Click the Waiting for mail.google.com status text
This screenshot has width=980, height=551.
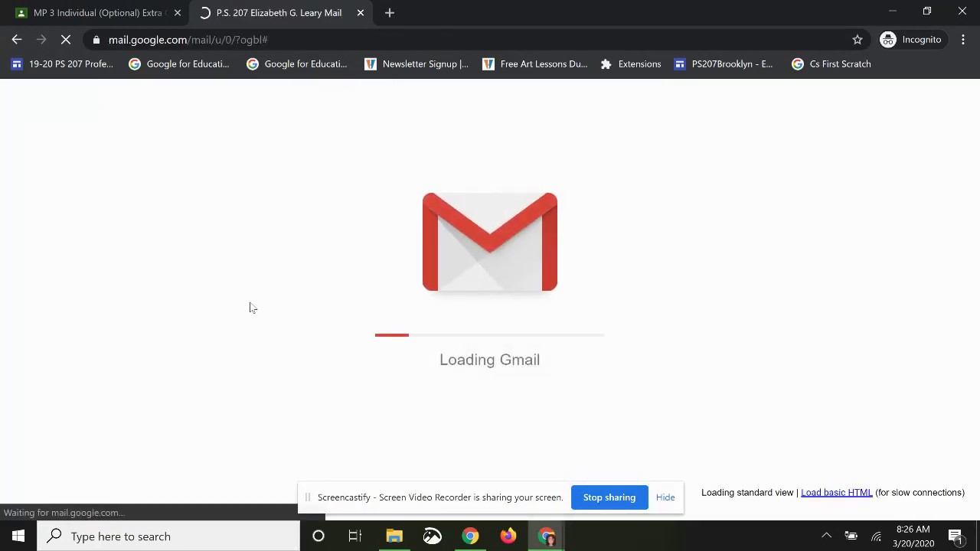click(64, 513)
